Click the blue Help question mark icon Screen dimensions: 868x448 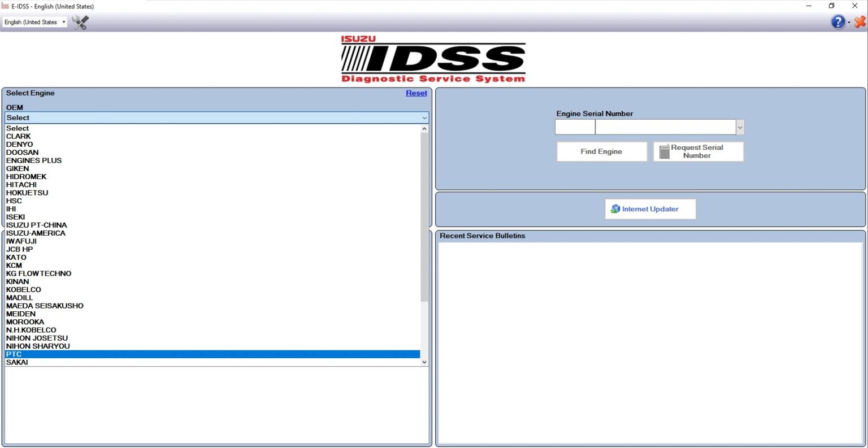(x=838, y=21)
